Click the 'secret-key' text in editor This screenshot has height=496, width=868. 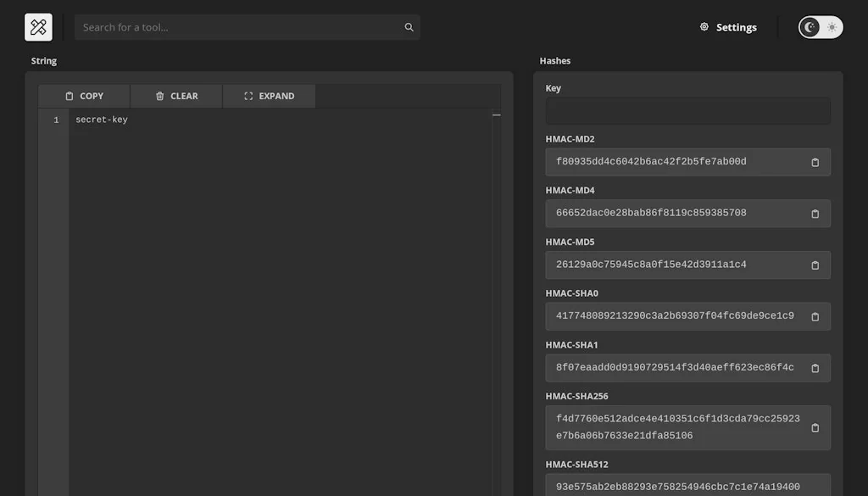pos(102,120)
